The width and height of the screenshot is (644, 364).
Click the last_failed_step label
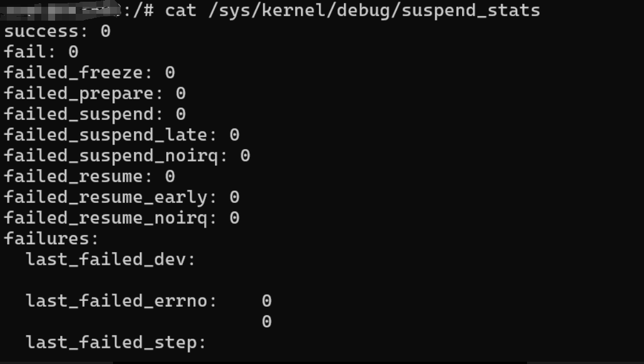(116, 343)
